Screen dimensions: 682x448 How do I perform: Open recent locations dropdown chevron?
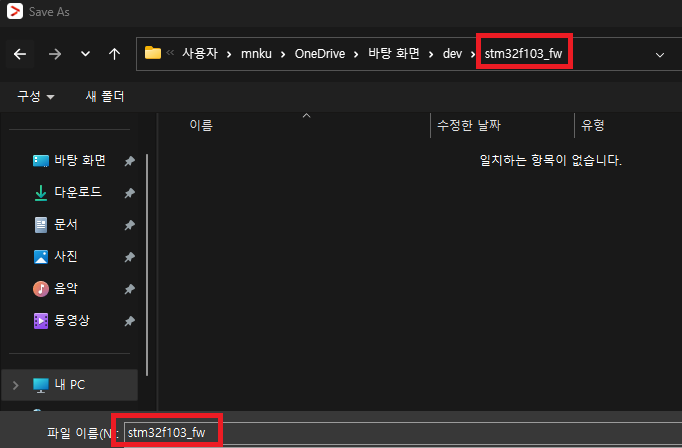(85, 54)
